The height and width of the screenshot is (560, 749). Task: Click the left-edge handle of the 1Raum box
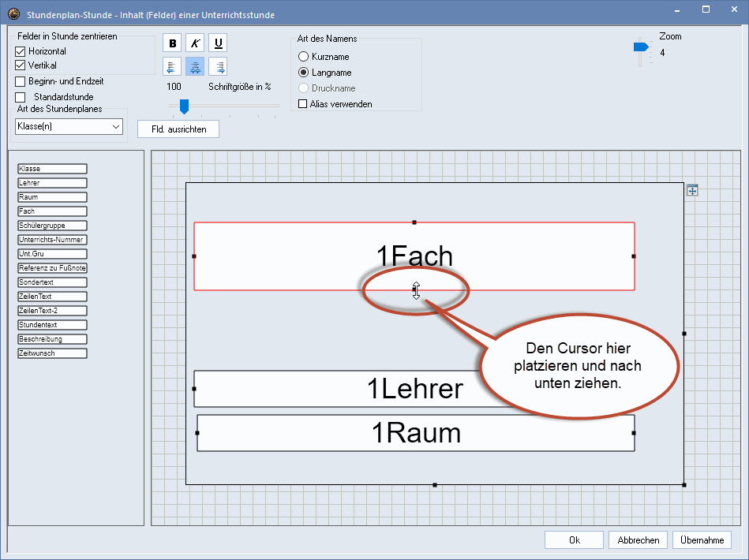click(197, 433)
